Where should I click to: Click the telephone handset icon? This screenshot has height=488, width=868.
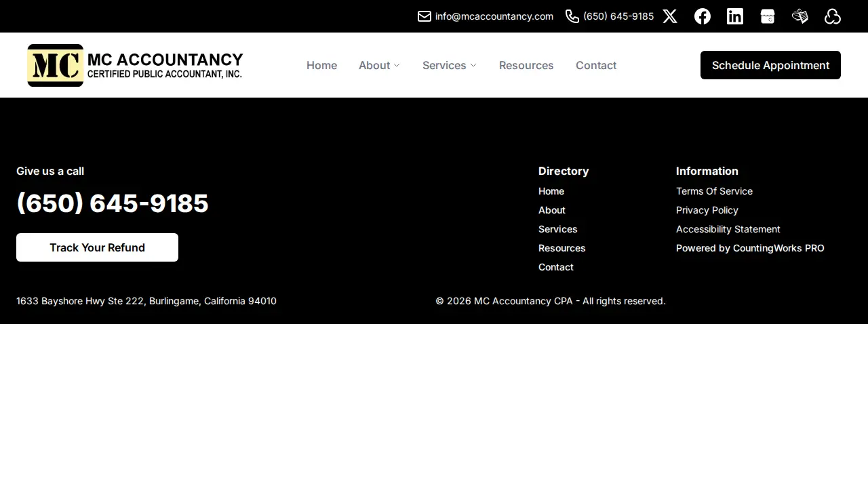click(572, 16)
